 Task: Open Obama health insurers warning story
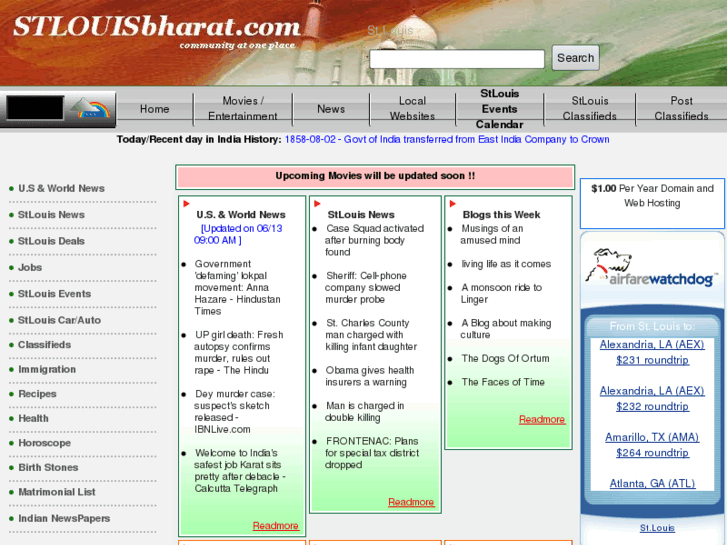pos(370,376)
